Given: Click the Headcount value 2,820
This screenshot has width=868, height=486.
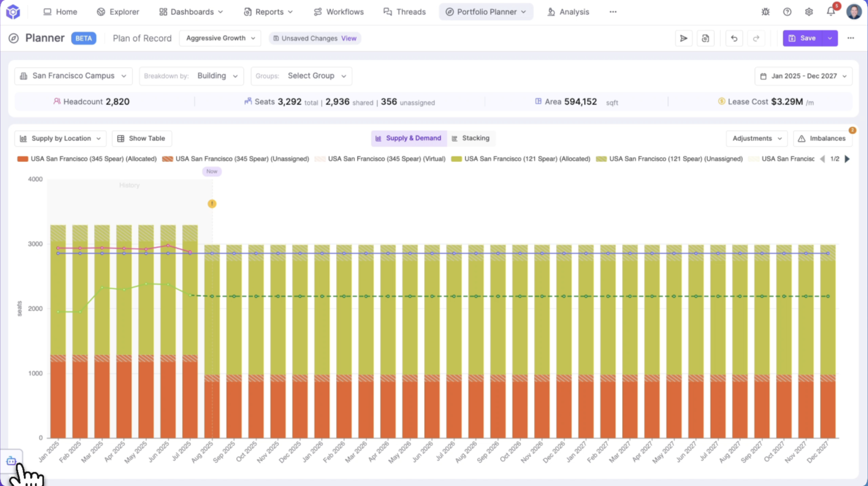Looking at the screenshot, I should (x=117, y=101).
